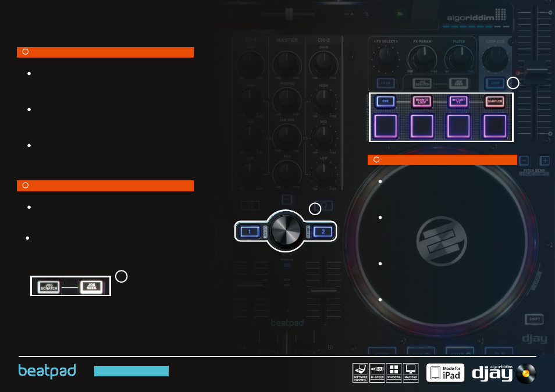Click the djay vinyl record icon
This screenshot has width=555, height=392.
coord(526,373)
